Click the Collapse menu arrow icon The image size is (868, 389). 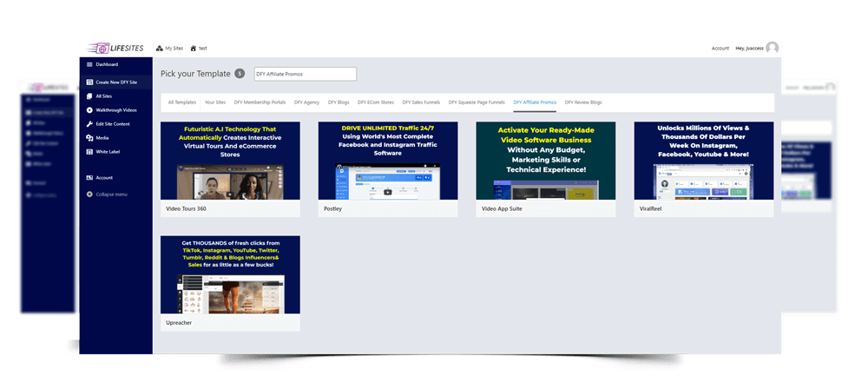(x=89, y=194)
